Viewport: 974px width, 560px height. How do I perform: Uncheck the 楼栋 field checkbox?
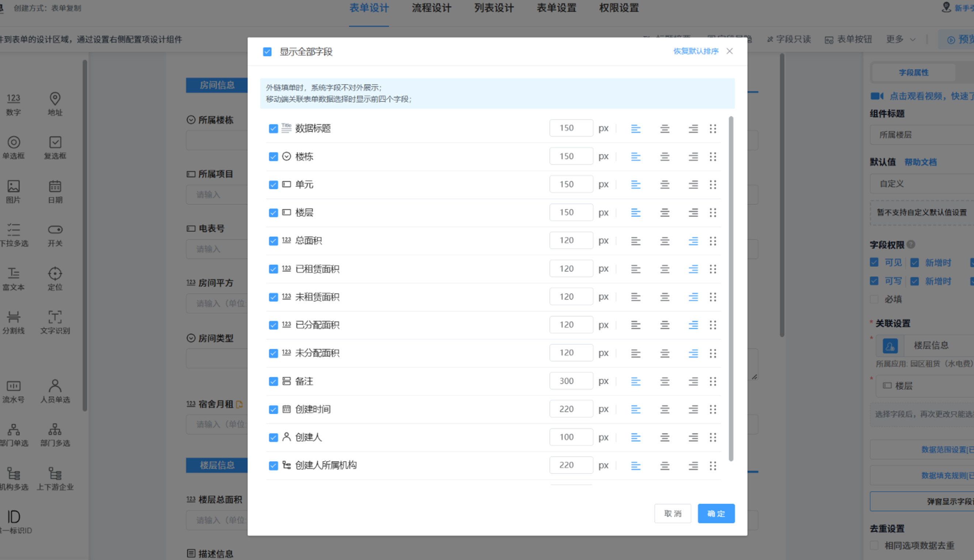pos(273,157)
